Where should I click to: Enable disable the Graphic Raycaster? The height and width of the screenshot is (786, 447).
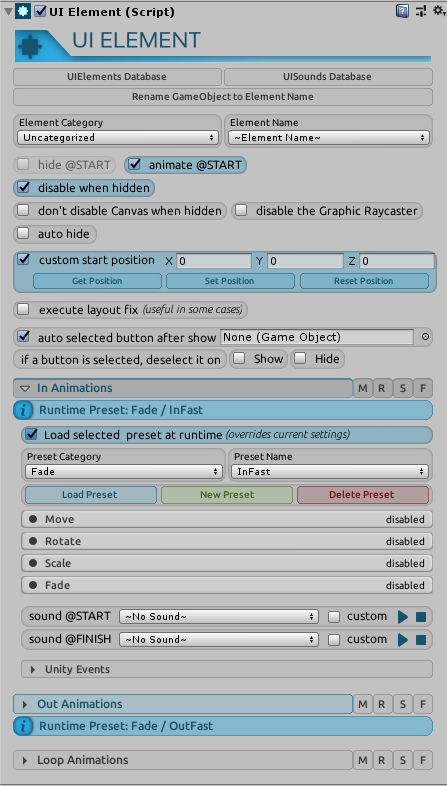241,211
